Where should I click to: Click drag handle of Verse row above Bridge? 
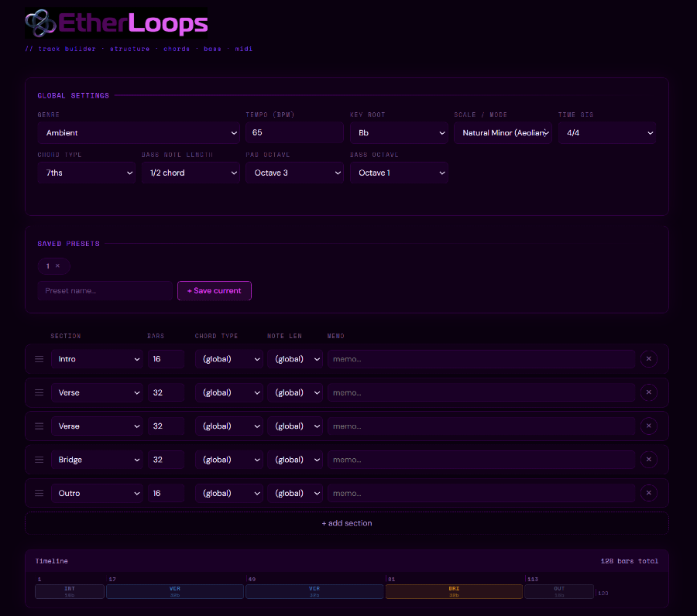pyautogui.click(x=39, y=426)
